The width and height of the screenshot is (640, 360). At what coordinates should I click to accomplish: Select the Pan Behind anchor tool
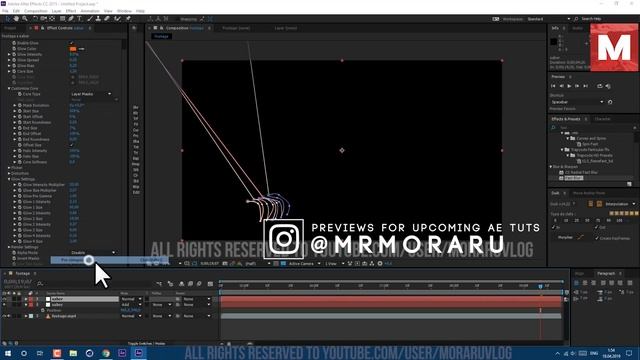[52, 19]
